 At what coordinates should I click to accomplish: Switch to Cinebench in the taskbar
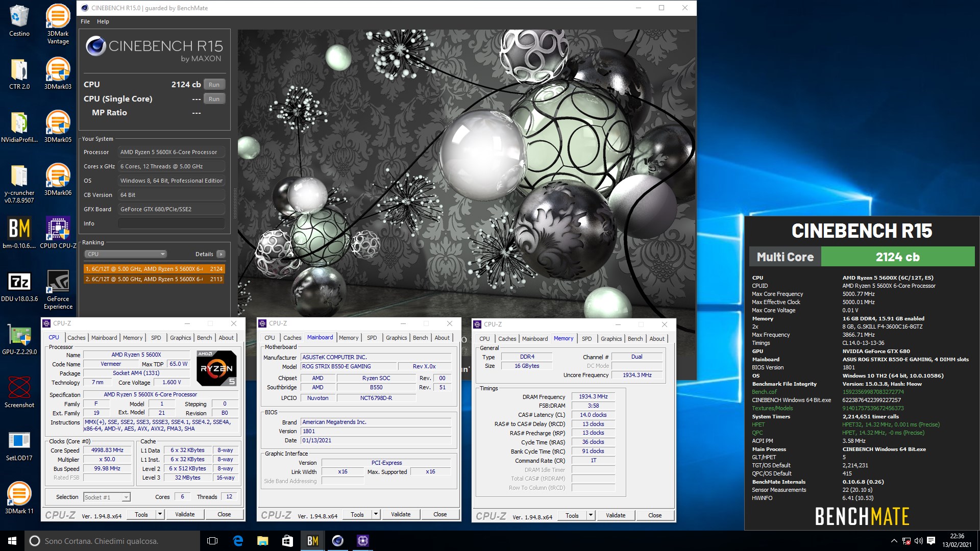[337, 541]
